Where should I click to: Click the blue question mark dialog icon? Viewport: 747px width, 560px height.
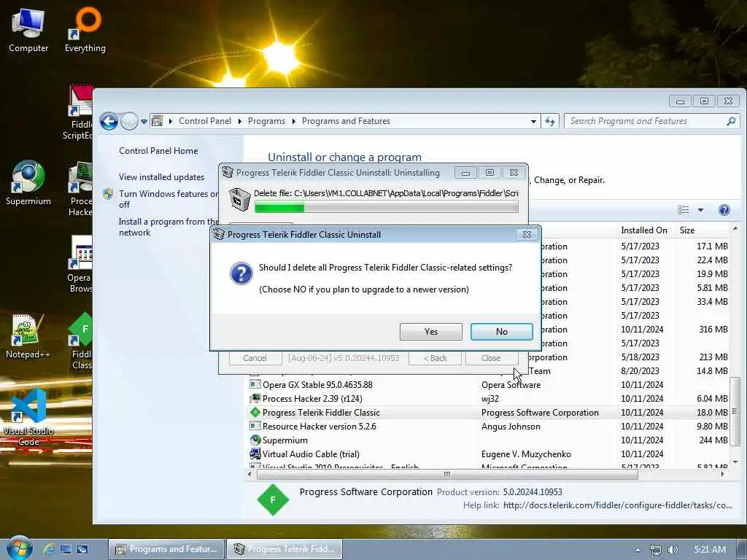tap(241, 274)
